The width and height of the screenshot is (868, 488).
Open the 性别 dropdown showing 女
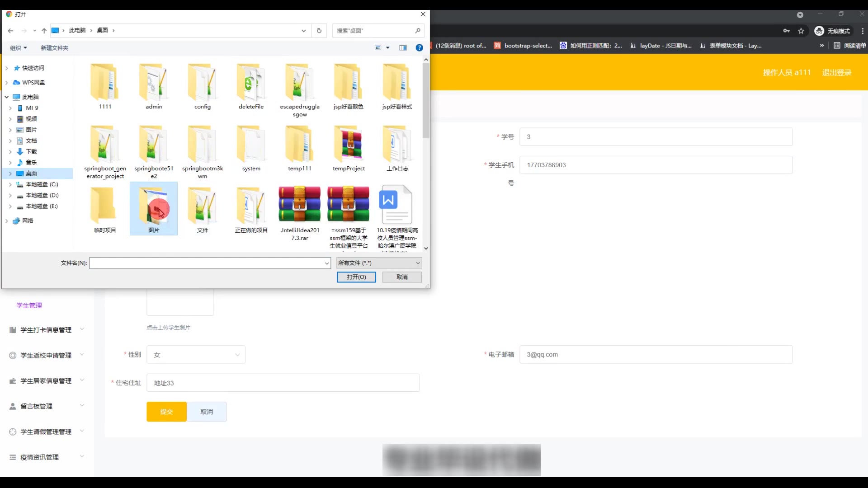coord(196,355)
